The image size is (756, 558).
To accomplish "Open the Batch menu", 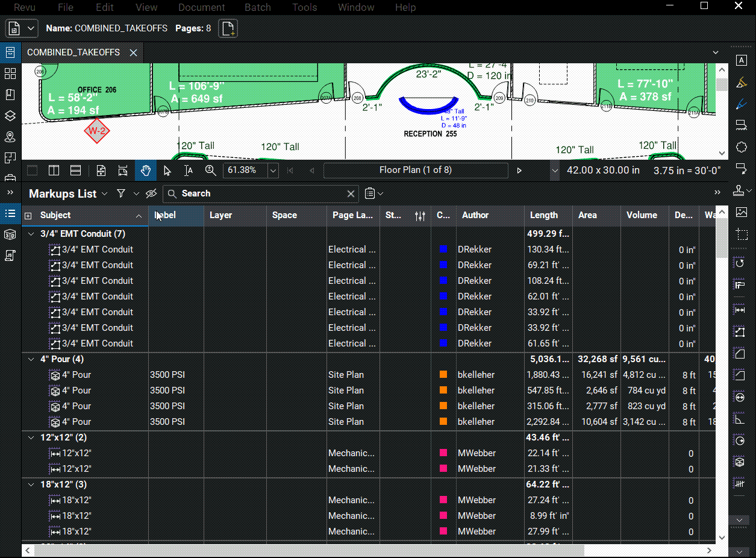I will click(x=258, y=7).
